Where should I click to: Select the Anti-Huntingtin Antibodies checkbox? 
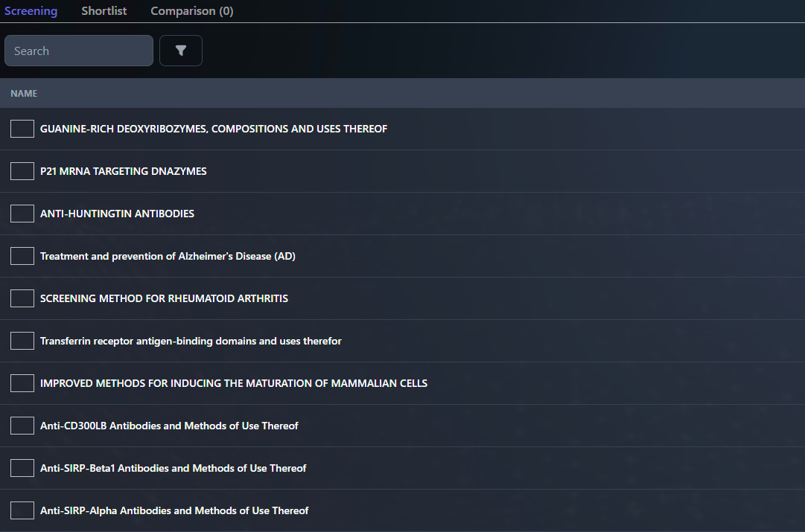click(x=22, y=214)
